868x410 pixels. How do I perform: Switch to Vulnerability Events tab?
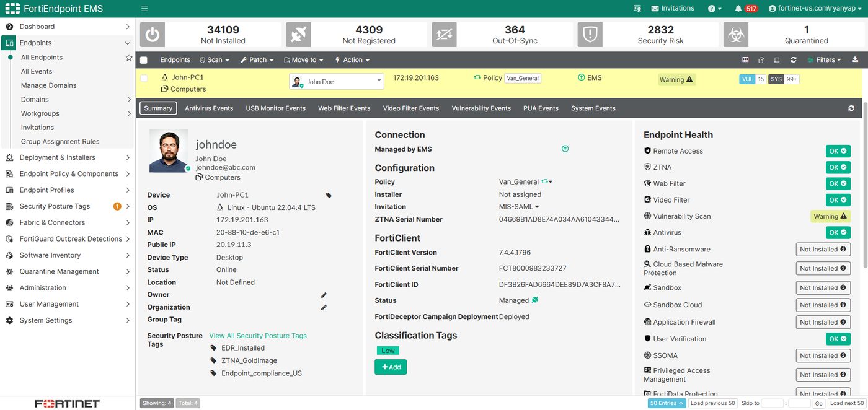click(x=481, y=108)
